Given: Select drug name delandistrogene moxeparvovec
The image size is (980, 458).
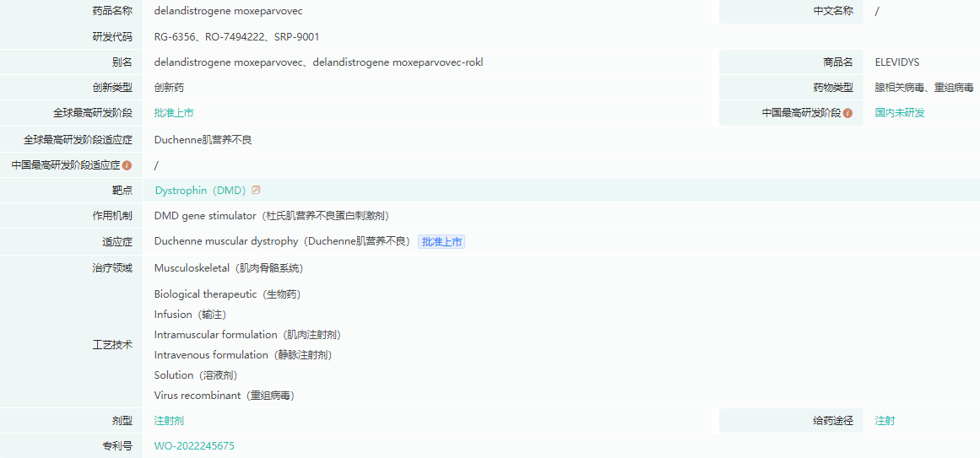Looking at the screenshot, I should tap(229, 11).
